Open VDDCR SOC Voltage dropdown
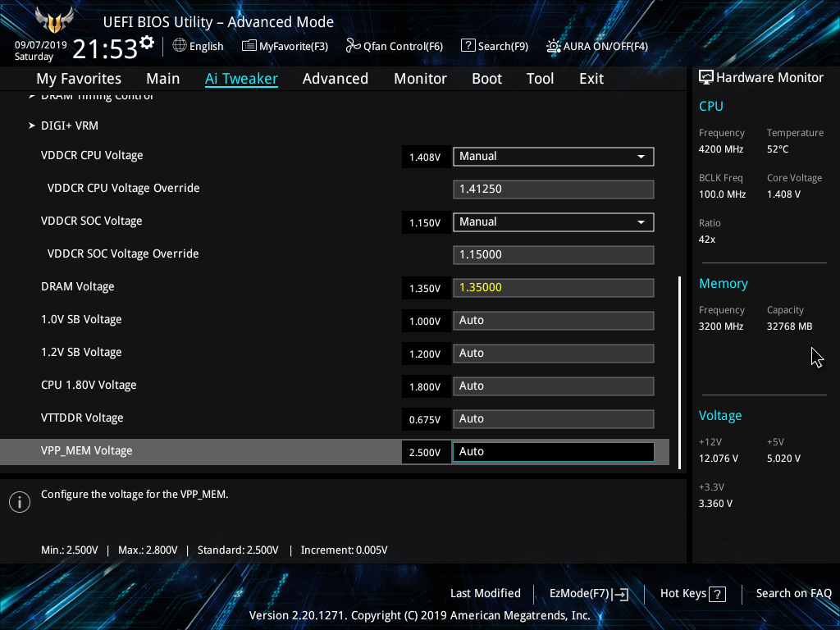 coord(554,222)
